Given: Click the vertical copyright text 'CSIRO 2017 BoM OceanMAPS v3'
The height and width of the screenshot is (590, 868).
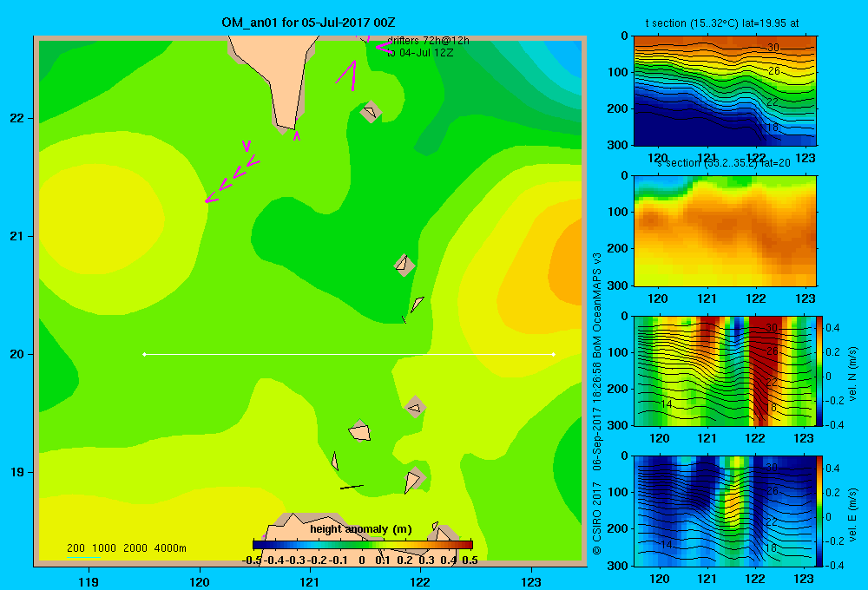Looking at the screenshot, I should coord(597,404).
